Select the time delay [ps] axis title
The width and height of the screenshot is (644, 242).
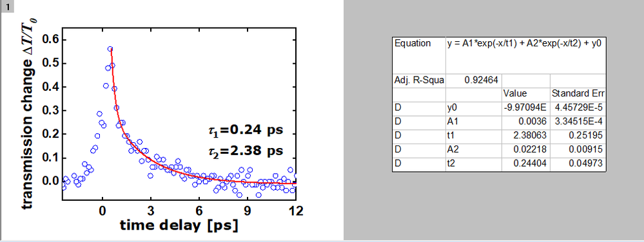pyautogui.click(x=179, y=225)
